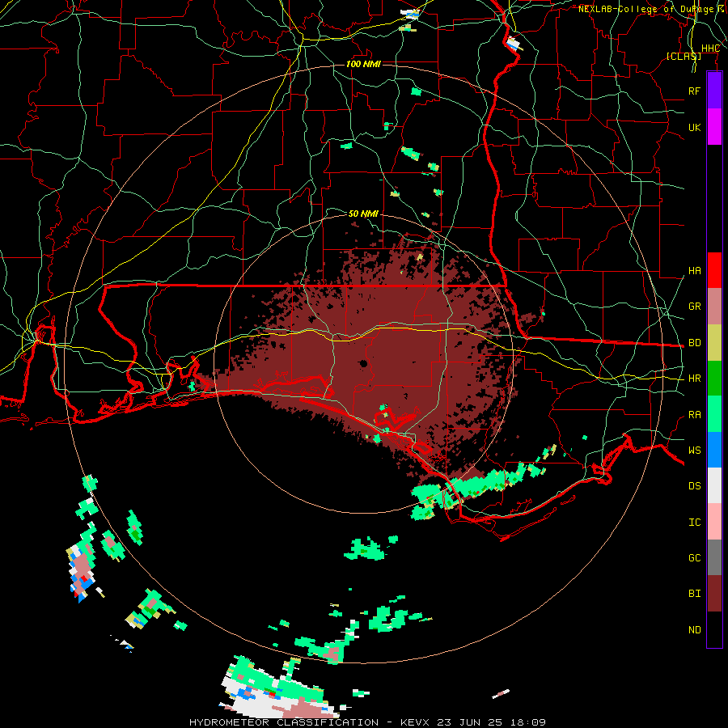Click the RF legend label

point(695,91)
